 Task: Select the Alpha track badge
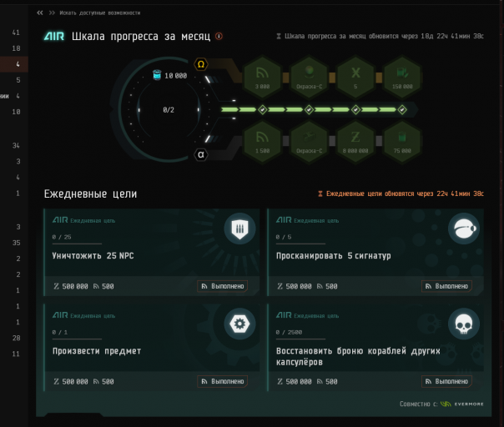click(x=201, y=155)
